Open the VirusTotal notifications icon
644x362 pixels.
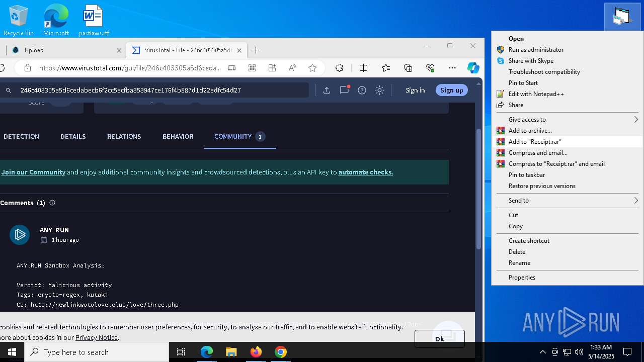point(345,90)
